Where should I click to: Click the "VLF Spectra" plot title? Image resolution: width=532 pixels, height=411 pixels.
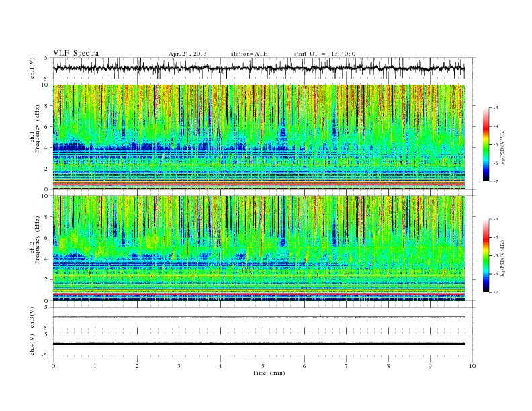(x=76, y=53)
